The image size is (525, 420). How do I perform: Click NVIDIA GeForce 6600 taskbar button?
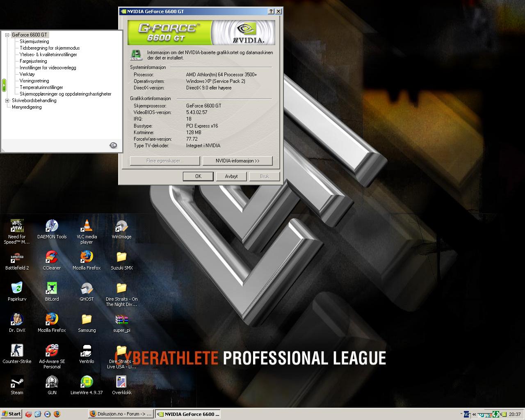(188, 414)
